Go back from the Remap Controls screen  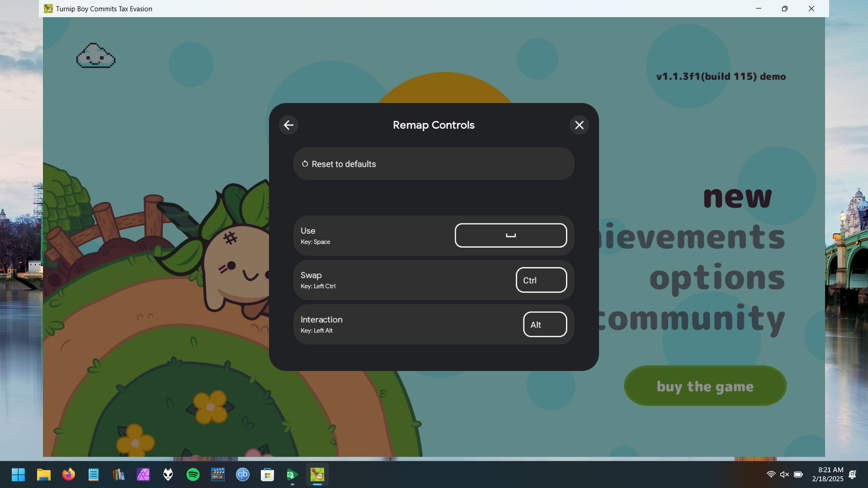[x=288, y=125]
